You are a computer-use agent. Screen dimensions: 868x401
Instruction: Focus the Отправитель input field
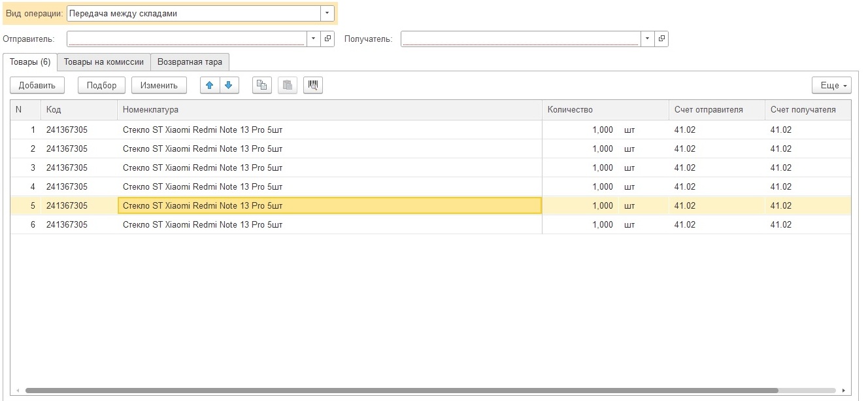pyautogui.click(x=186, y=39)
